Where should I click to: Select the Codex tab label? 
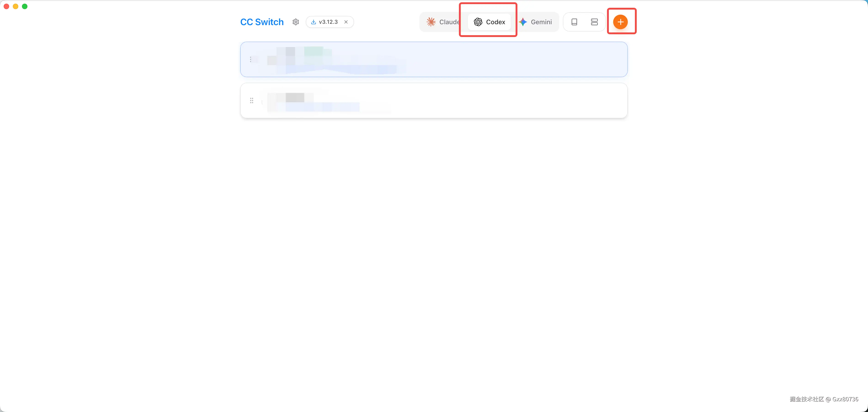(x=495, y=22)
